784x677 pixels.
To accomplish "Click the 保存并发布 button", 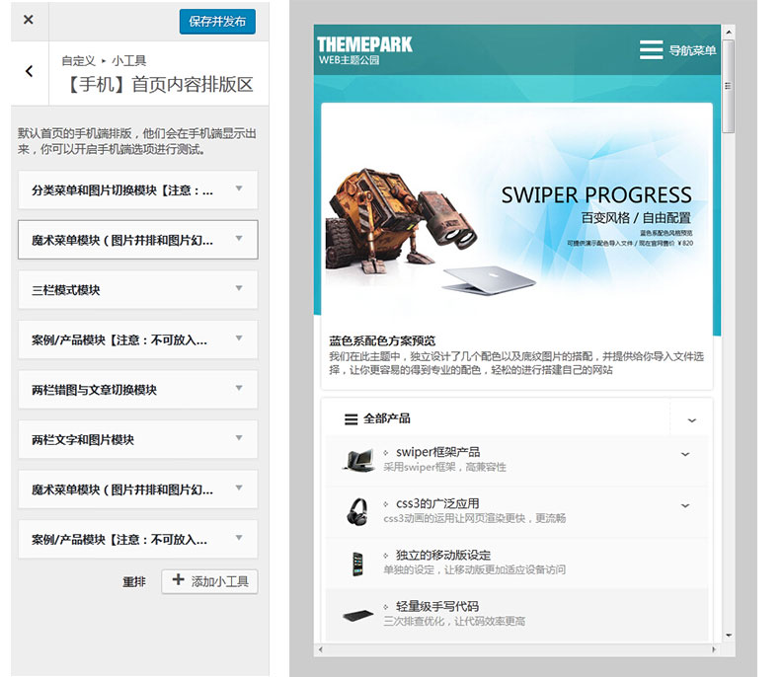I will [x=217, y=21].
